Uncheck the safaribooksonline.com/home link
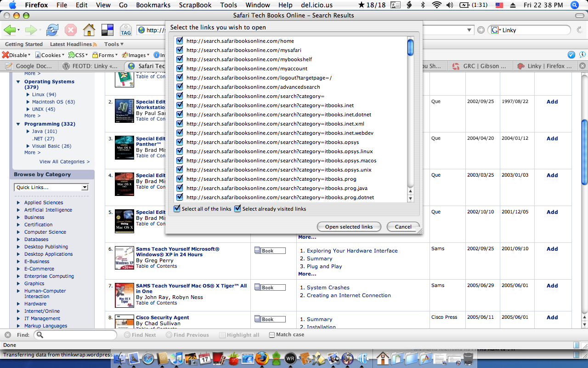Screen dimensions: 588x368 click(180, 41)
